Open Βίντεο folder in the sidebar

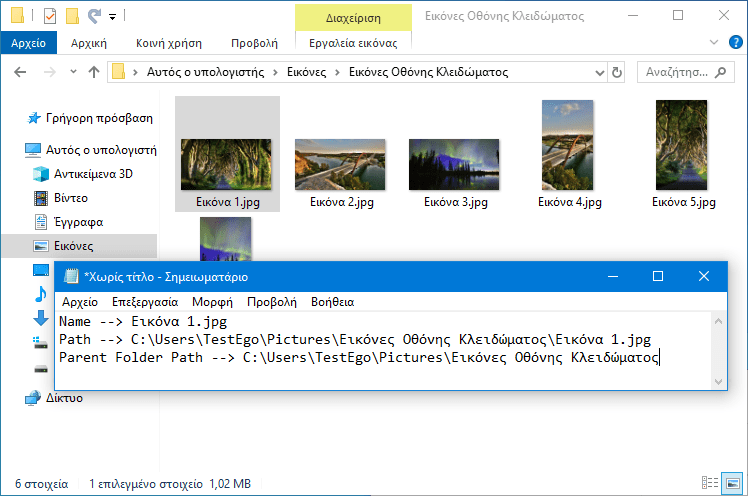[x=70, y=198]
